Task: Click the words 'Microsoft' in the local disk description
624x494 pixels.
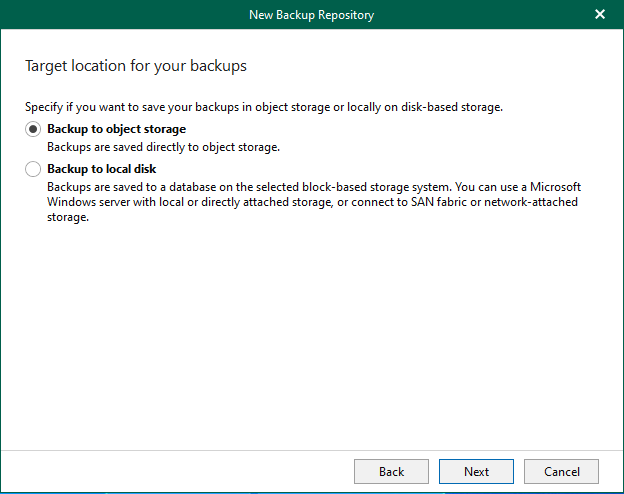Action: (x=554, y=187)
